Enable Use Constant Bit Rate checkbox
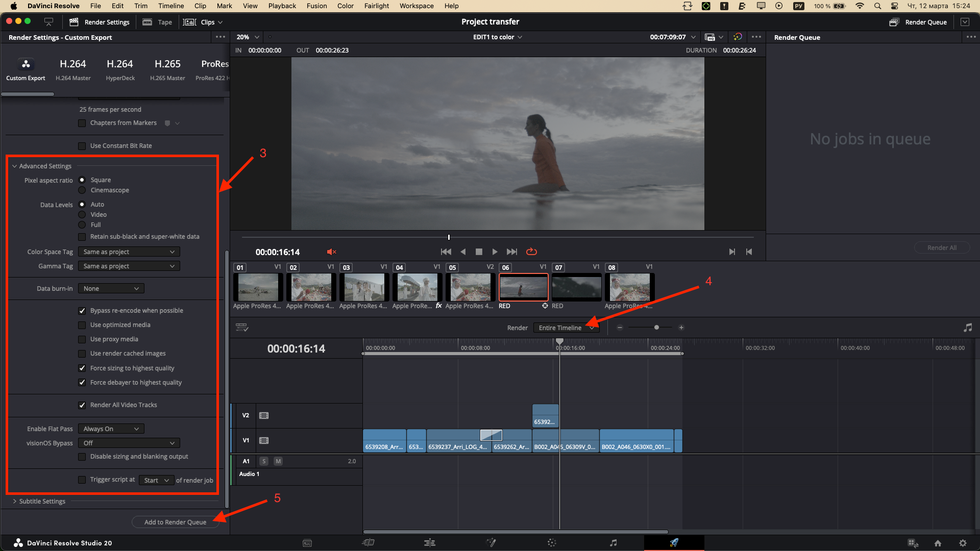The image size is (980, 551). click(82, 146)
